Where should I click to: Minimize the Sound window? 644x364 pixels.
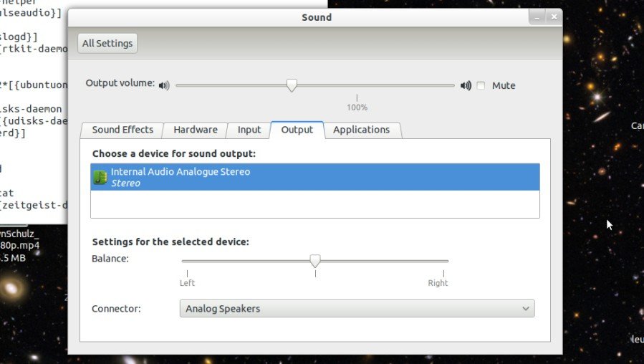pos(537,17)
